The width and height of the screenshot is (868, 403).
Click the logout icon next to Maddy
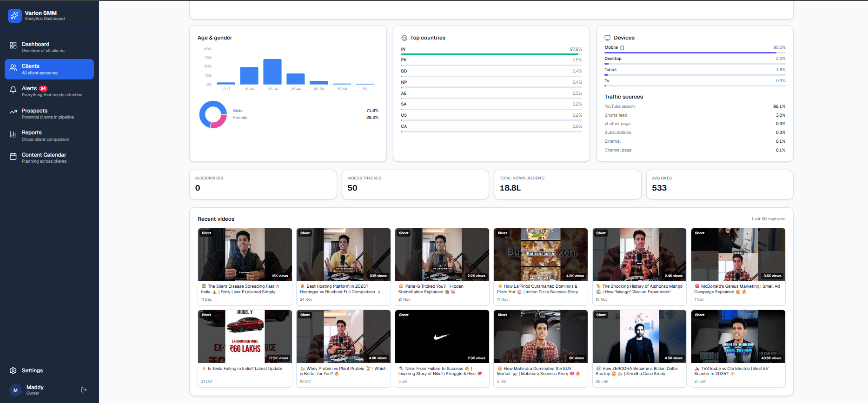[x=84, y=390]
